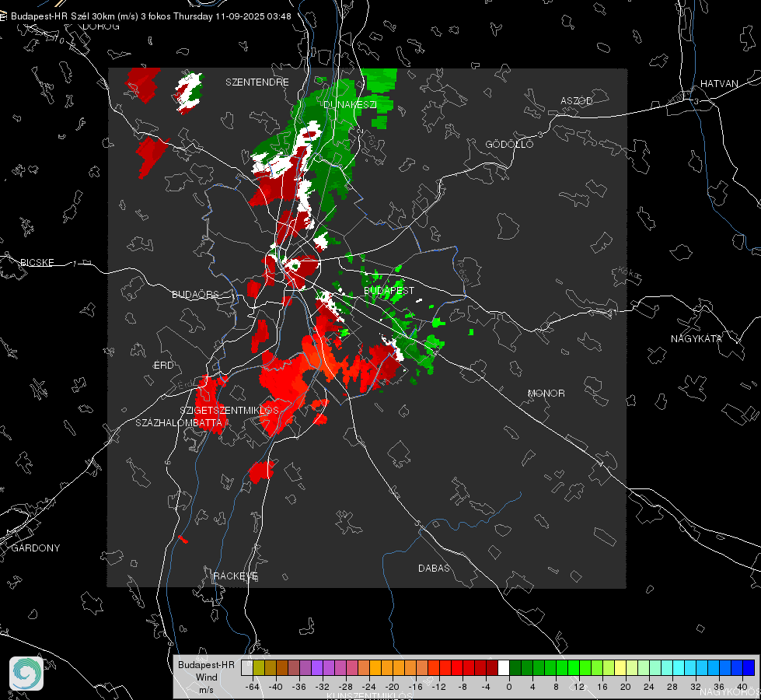Click the DABAS town label

coord(434,568)
